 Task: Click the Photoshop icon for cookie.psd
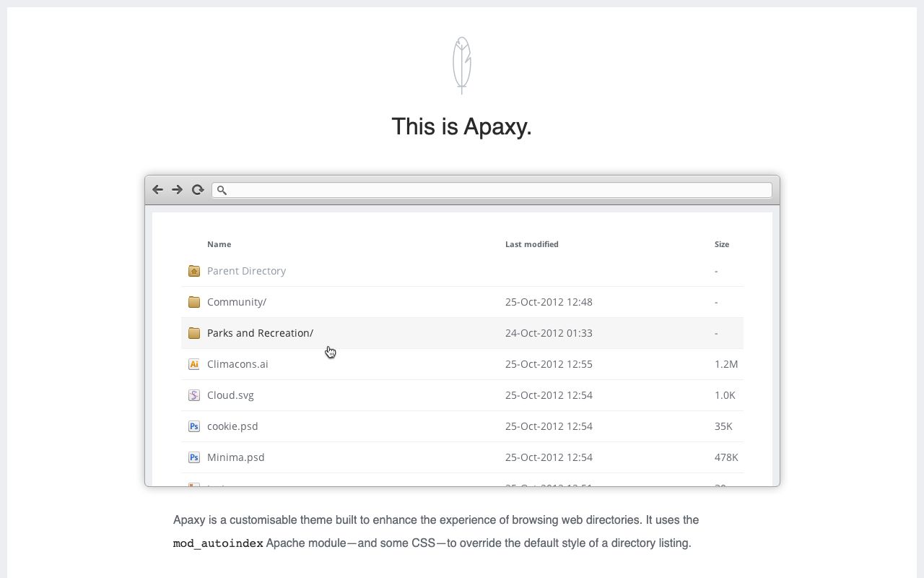(x=193, y=426)
